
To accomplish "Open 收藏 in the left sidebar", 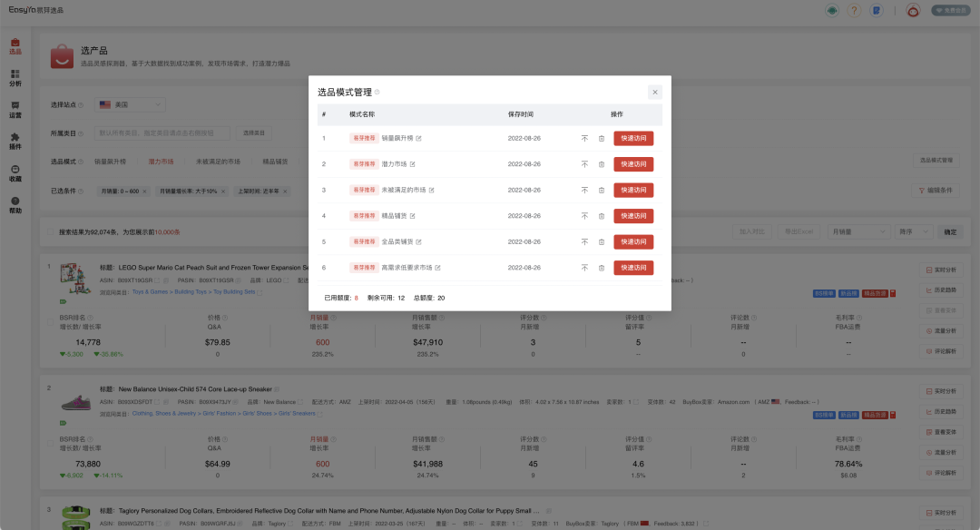I will point(15,173).
